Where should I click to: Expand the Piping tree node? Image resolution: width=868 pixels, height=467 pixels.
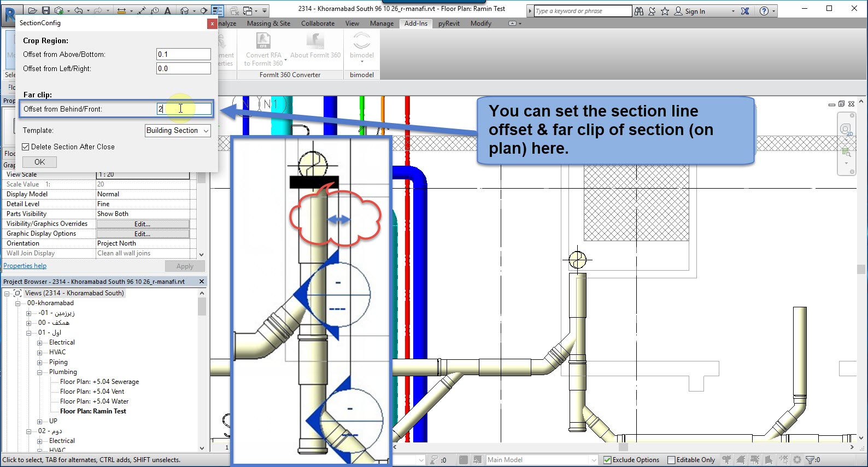point(39,363)
